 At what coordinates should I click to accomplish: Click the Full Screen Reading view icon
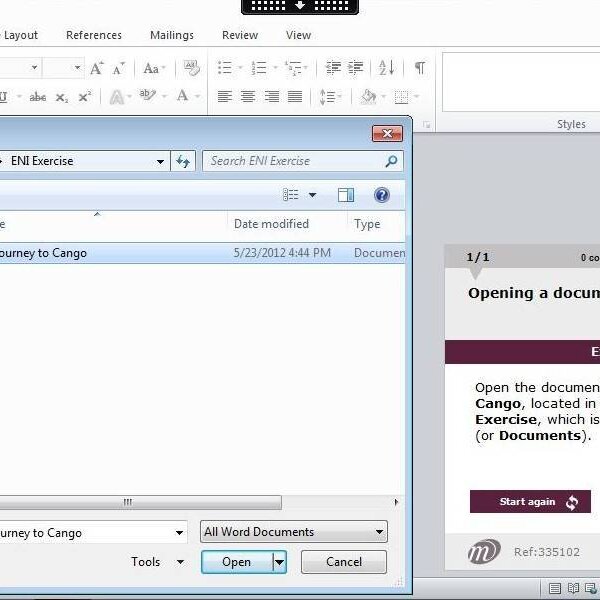(x=573, y=588)
